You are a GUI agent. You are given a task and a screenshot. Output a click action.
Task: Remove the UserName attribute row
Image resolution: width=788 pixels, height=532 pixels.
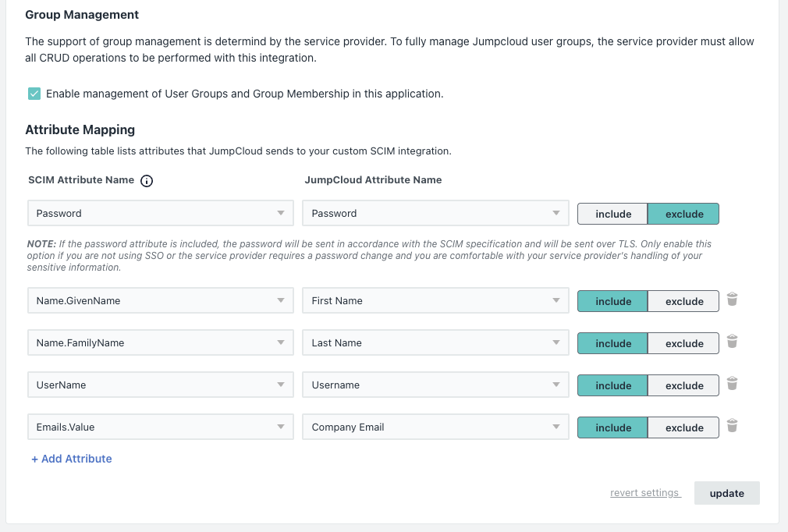(732, 384)
